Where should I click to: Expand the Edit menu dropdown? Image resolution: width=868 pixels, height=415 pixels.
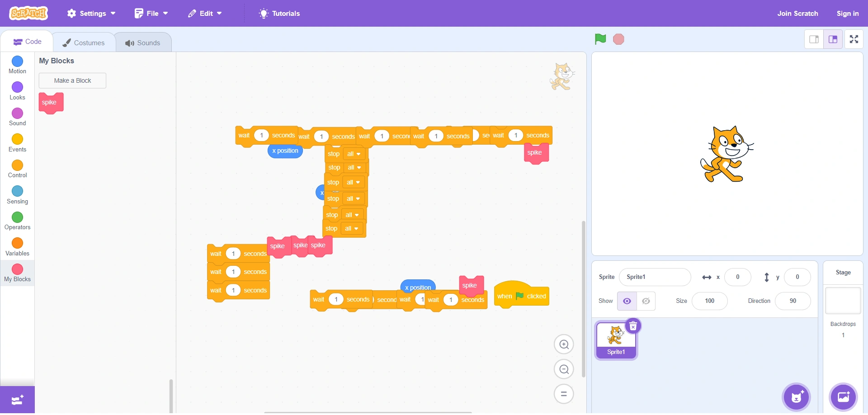[x=204, y=13]
